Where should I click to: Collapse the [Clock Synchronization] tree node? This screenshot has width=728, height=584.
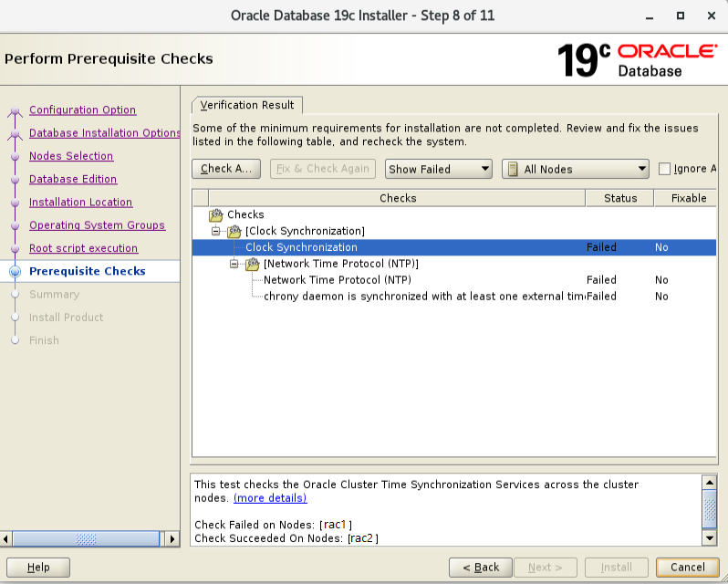tap(216, 232)
